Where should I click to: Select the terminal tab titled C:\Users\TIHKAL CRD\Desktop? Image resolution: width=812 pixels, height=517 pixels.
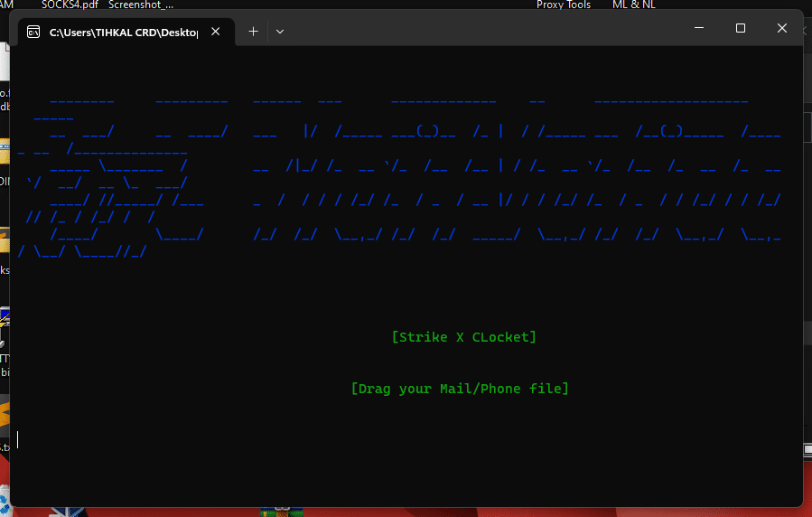[x=126, y=33]
